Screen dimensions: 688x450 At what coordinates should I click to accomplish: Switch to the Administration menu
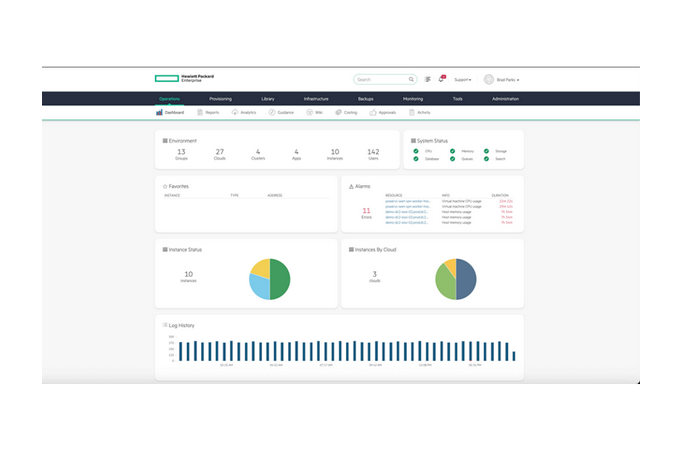pyautogui.click(x=505, y=99)
